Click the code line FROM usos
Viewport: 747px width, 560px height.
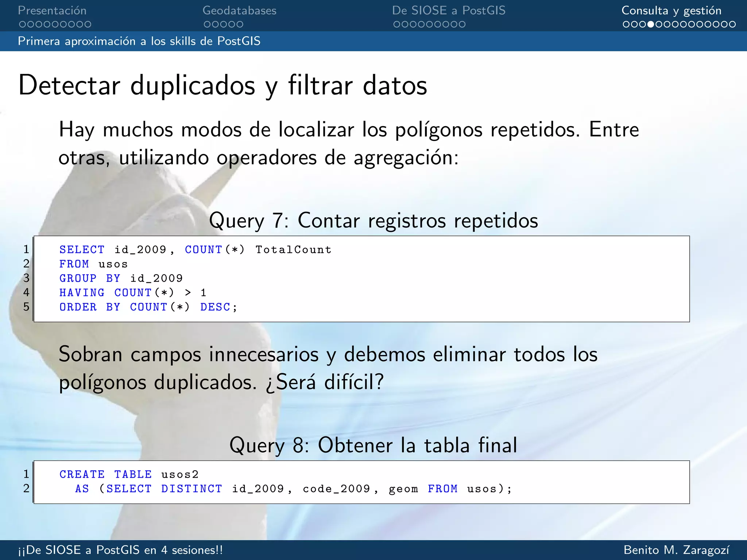coord(94,264)
